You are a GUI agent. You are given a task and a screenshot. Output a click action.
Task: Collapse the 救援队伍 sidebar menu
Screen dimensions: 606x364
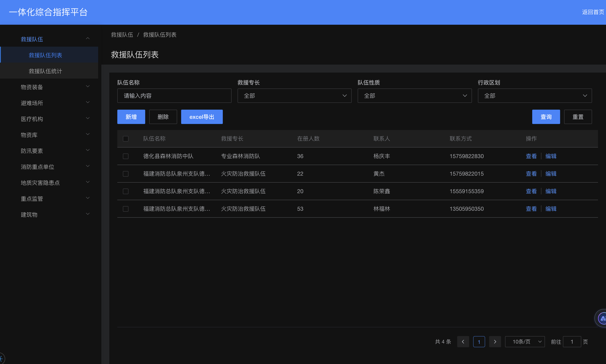[49, 39]
